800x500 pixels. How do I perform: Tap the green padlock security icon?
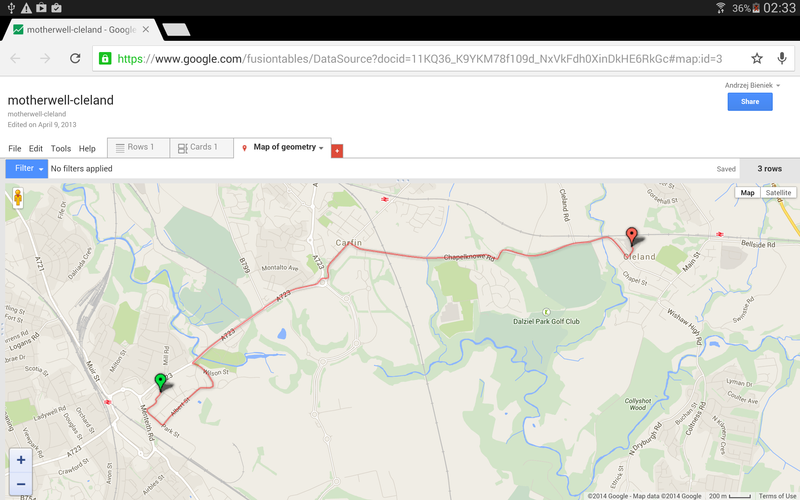(105, 59)
